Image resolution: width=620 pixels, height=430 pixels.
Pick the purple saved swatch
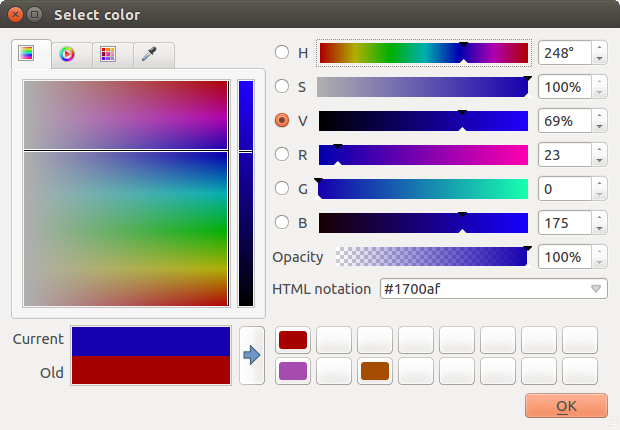coord(292,372)
